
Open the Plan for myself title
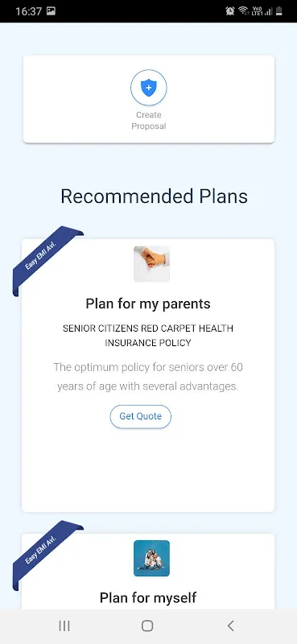coord(148,597)
